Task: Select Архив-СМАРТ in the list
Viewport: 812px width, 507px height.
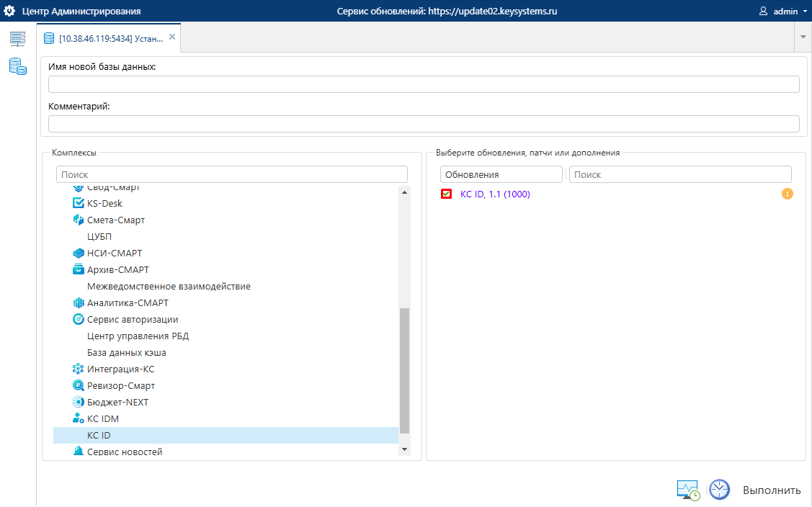Action: point(118,270)
